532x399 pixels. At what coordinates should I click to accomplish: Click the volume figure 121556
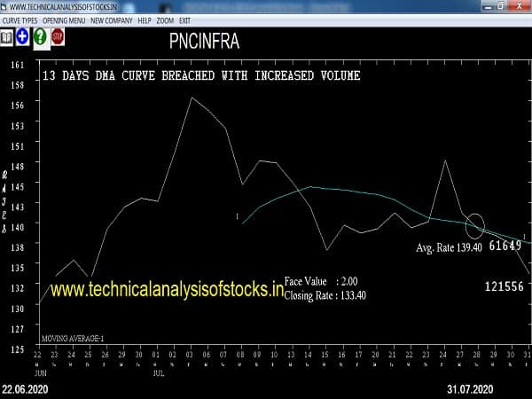[x=504, y=286]
